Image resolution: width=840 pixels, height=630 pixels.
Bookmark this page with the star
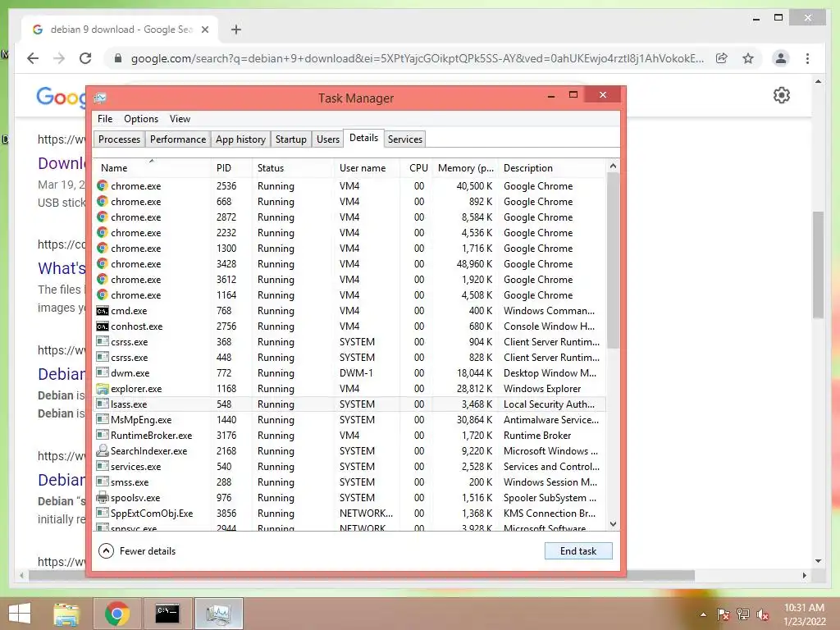(748, 58)
